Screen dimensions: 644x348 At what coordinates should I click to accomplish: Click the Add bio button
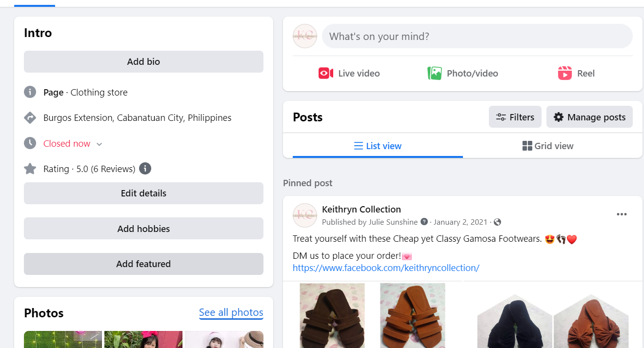(x=143, y=62)
